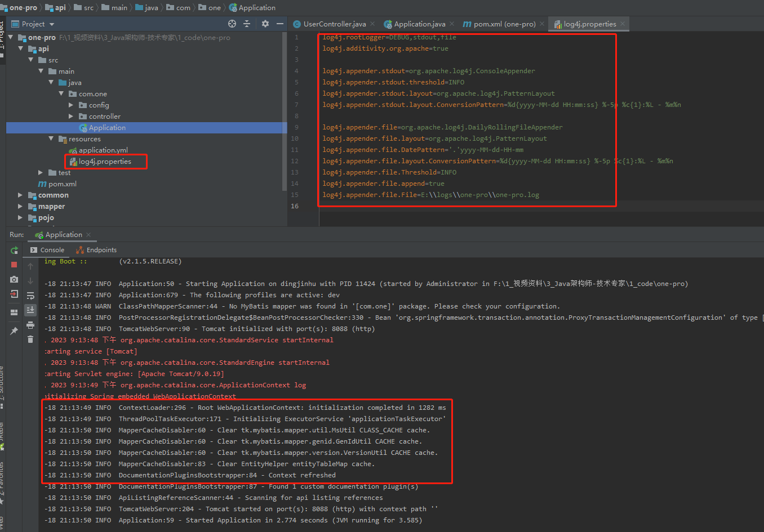The width and height of the screenshot is (764, 532).
Task: Collapse the src folder node
Action: coord(31,60)
